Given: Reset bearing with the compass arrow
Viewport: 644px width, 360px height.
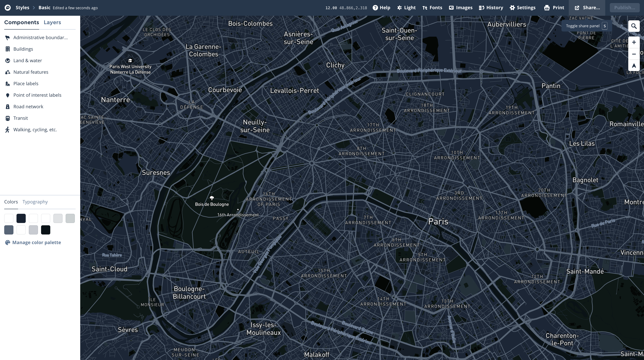Looking at the screenshot, I should click(634, 66).
